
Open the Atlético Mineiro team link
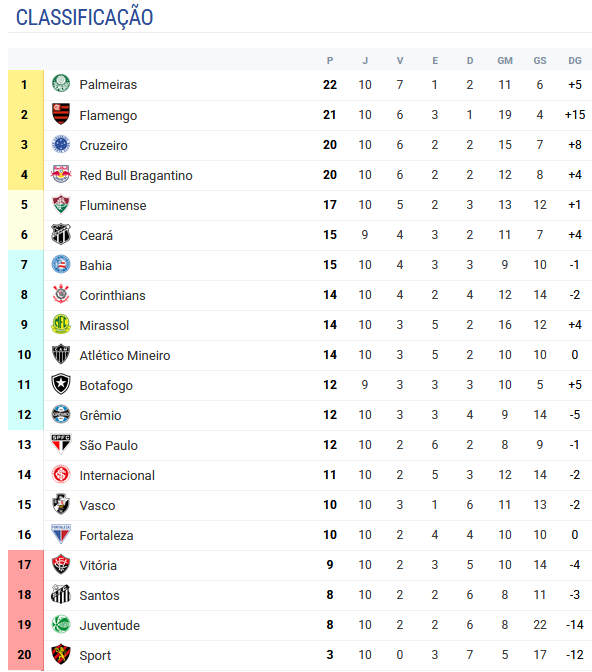125,355
